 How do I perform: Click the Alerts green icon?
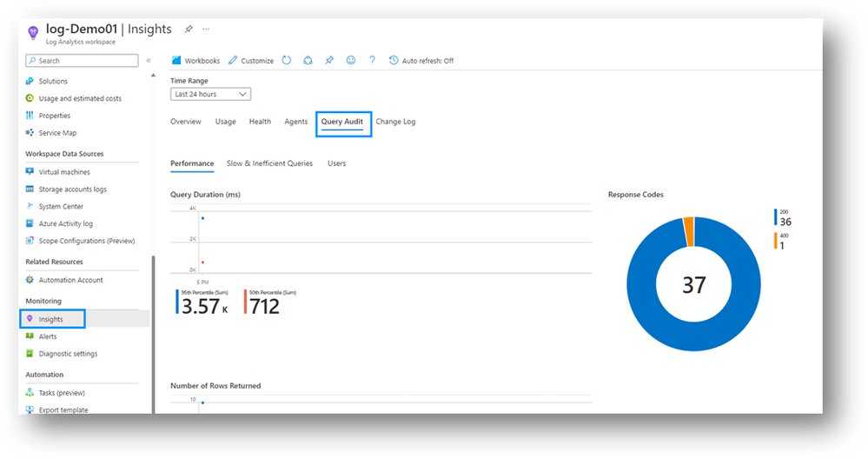[30, 336]
